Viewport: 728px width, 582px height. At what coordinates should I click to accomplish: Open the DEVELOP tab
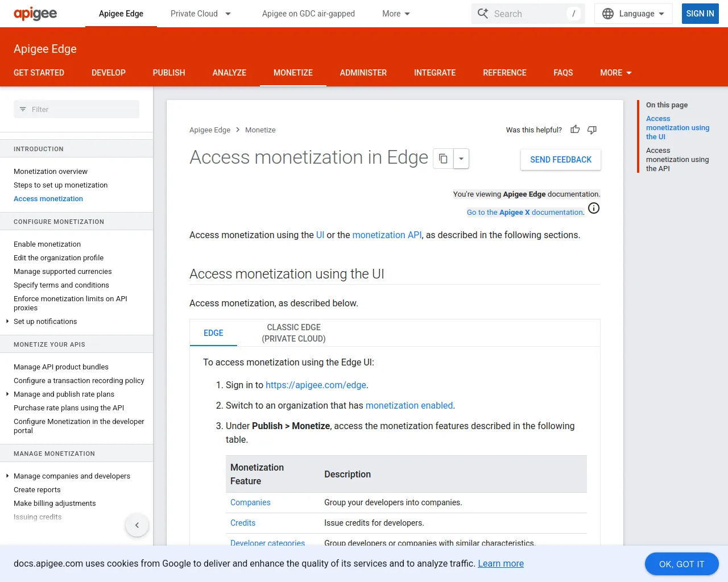click(109, 73)
